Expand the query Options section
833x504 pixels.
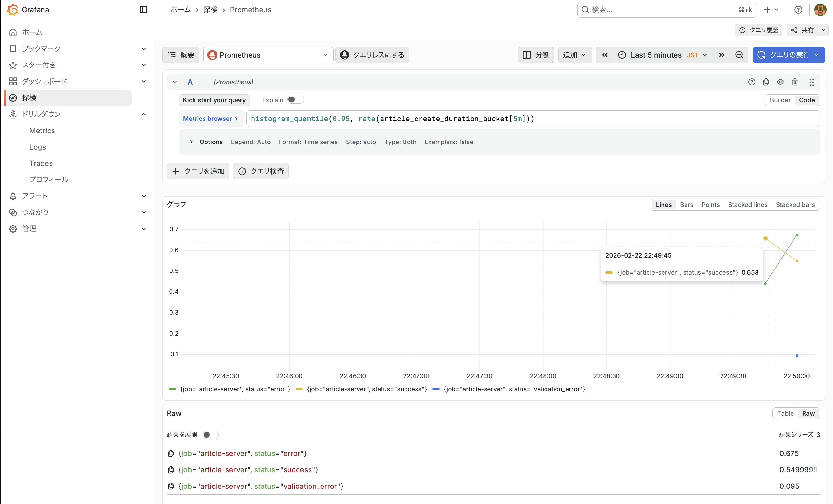click(x=191, y=142)
